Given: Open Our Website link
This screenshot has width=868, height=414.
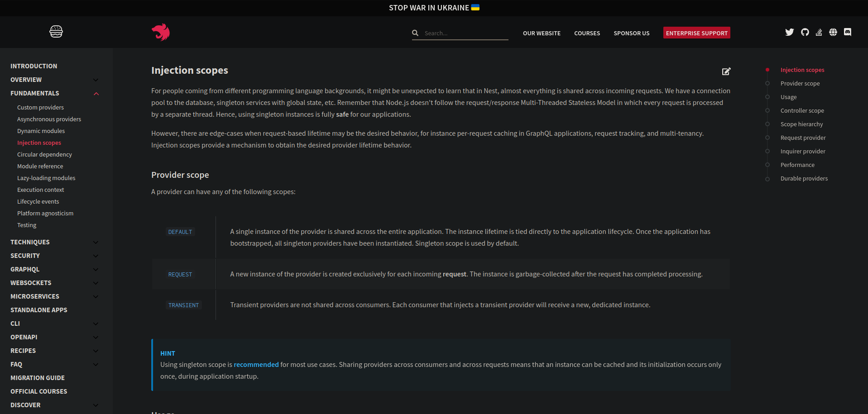Looking at the screenshot, I should (x=542, y=33).
